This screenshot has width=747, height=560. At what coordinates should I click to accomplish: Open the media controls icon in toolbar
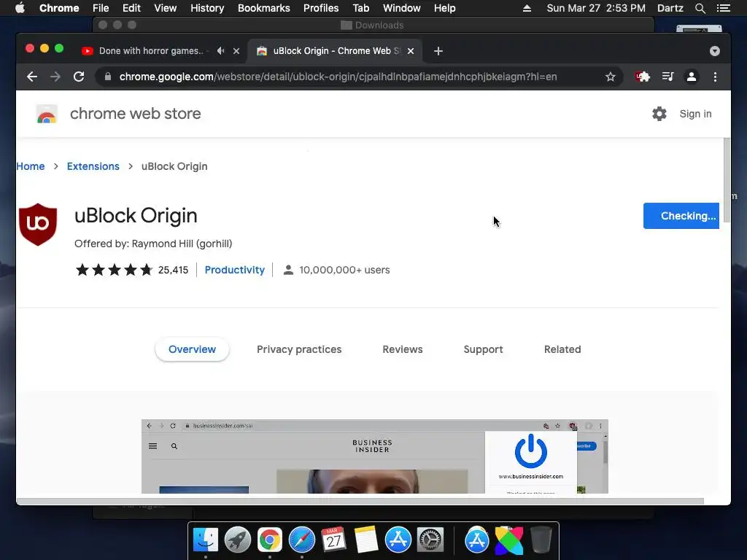tap(667, 77)
